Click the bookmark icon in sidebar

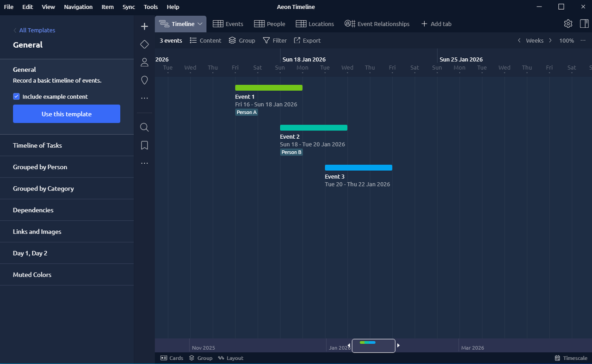pyautogui.click(x=144, y=145)
